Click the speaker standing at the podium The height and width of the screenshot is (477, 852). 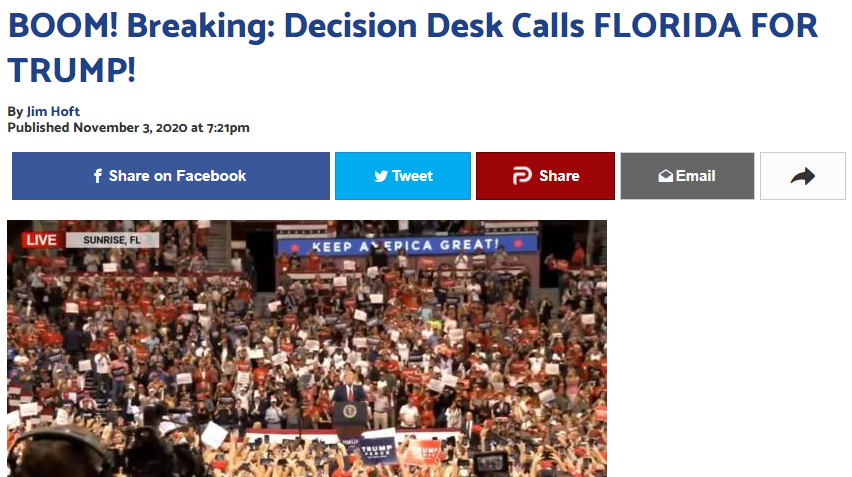point(349,390)
